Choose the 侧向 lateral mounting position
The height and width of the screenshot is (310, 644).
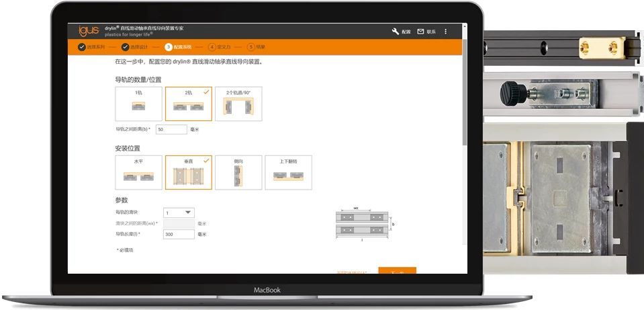238,172
